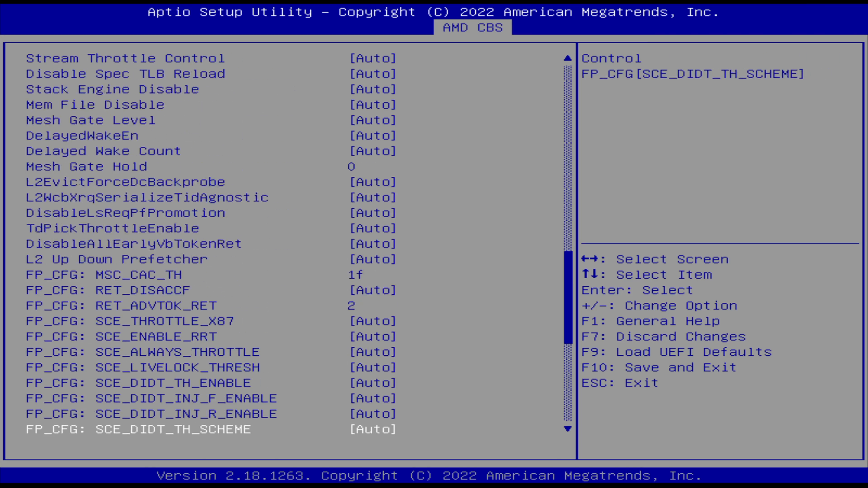Select FP_CFG: SCE_DIDT_TH_ENABLE label
The height and width of the screenshot is (488, 868).
[x=139, y=384]
